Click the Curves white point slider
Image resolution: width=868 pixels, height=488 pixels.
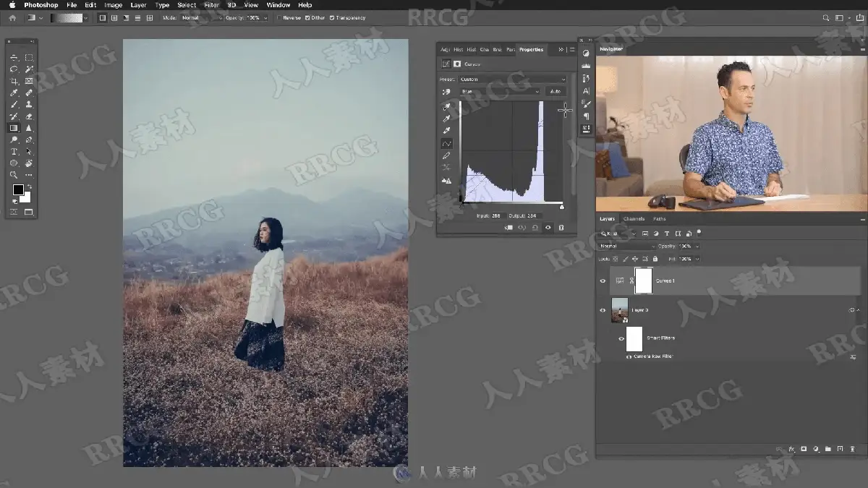(x=562, y=207)
